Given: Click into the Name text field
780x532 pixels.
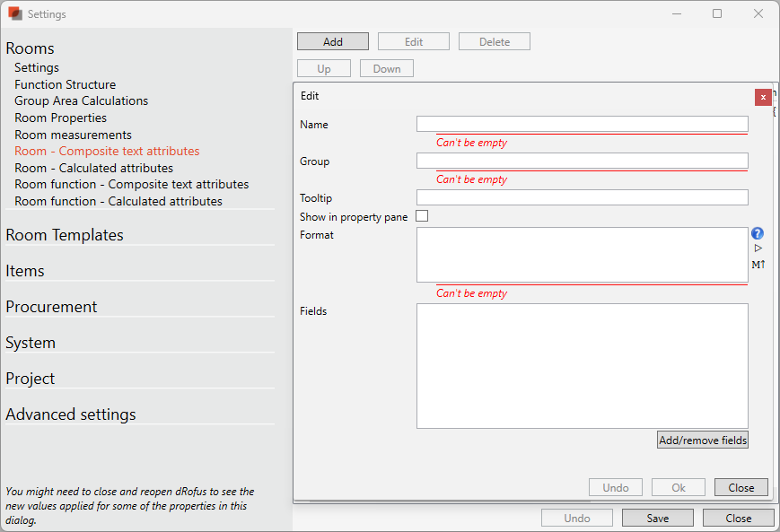Looking at the screenshot, I should 582,125.
